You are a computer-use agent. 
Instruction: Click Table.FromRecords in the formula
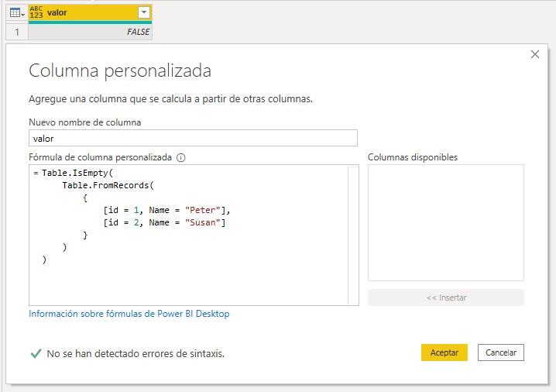click(105, 185)
